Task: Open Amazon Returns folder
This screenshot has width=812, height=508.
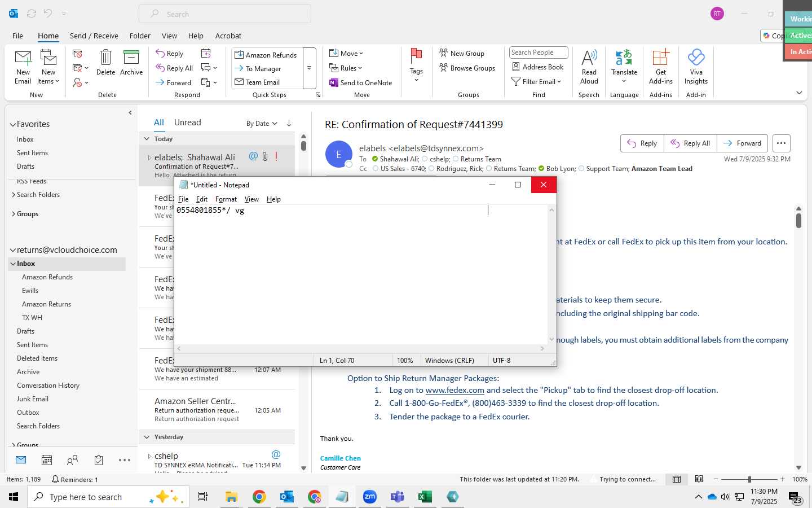Action: tap(47, 304)
